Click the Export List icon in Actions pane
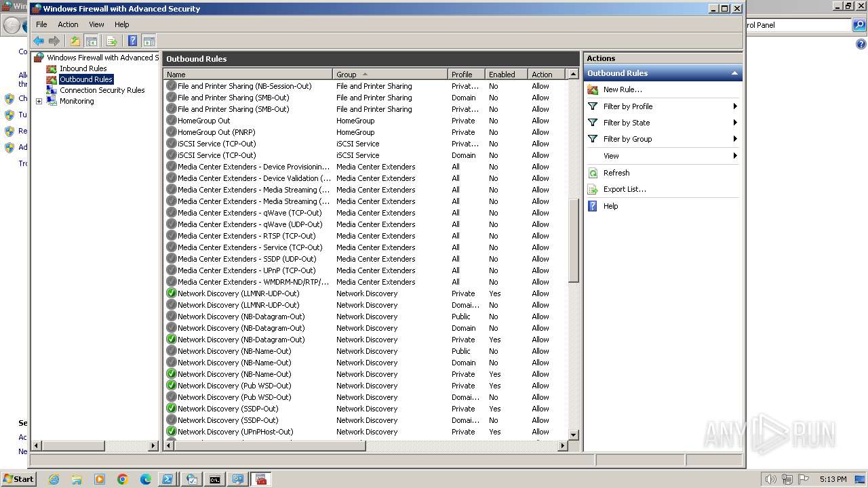 point(593,189)
